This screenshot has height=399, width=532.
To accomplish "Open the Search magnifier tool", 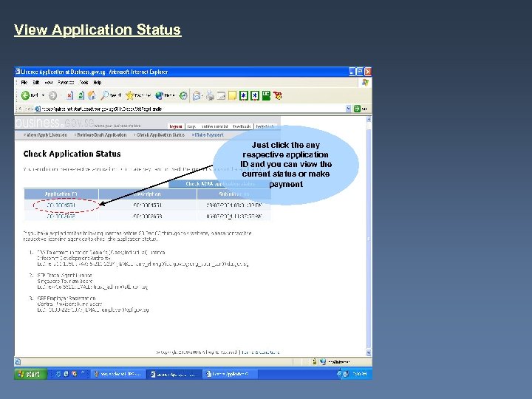I will click(x=111, y=95).
